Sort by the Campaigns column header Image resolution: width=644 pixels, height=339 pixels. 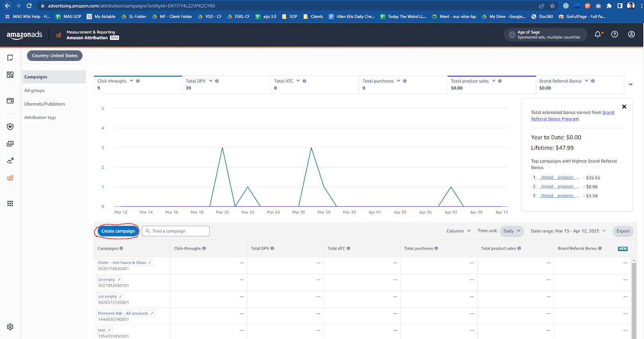click(108, 248)
